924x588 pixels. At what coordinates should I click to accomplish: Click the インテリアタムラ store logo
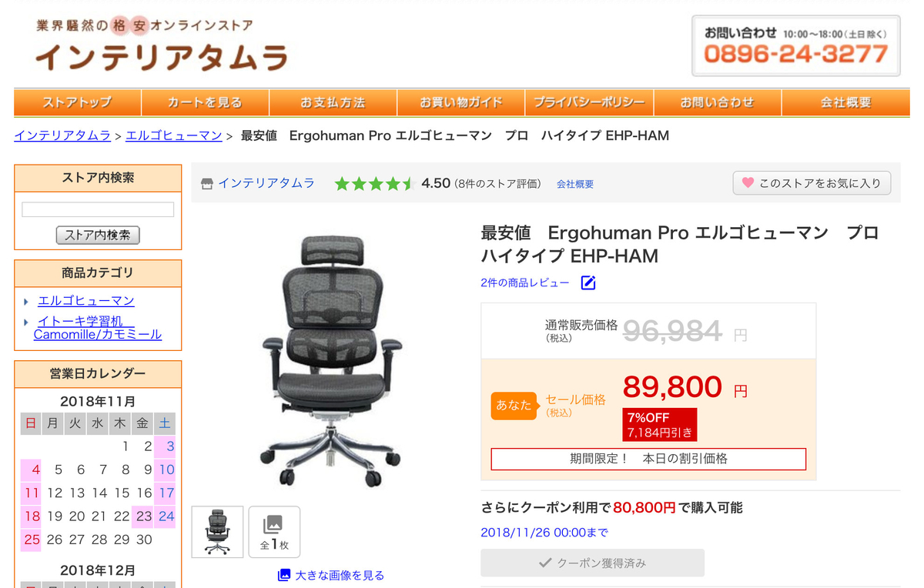coord(161,46)
